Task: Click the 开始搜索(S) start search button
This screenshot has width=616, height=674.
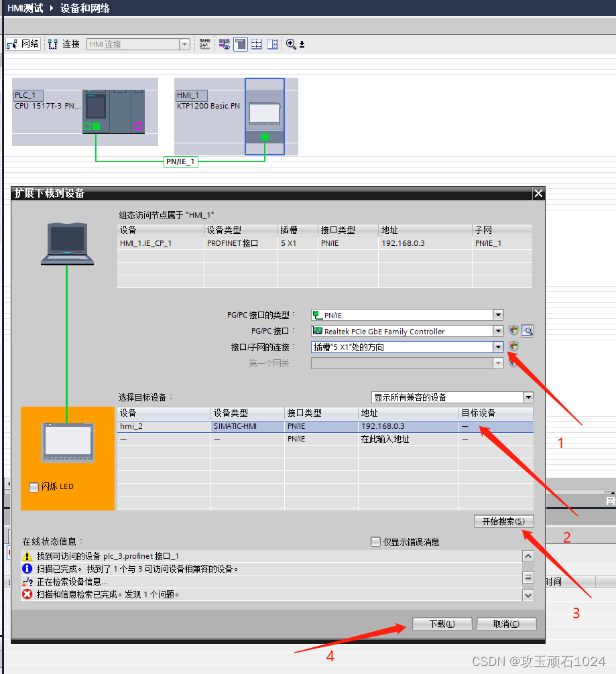Action: point(504,521)
